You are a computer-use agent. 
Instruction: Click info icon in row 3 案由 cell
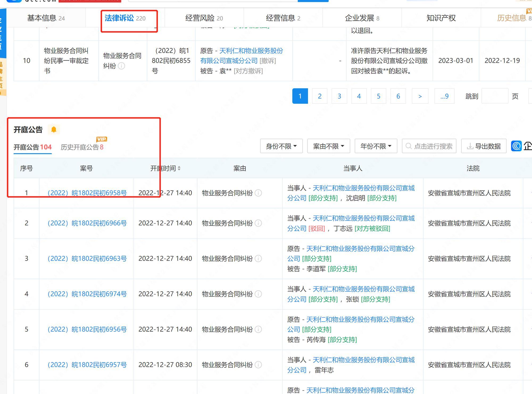pyautogui.click(x=258, y=259)
